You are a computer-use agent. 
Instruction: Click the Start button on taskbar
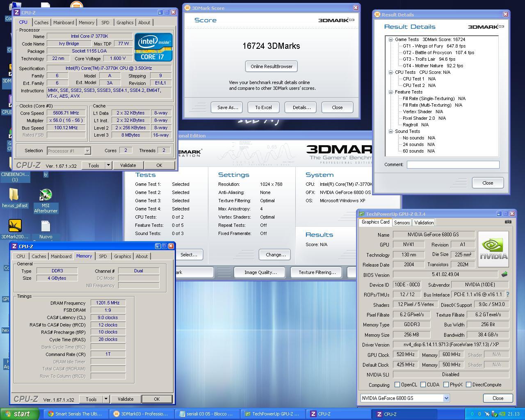click(20, 414)
